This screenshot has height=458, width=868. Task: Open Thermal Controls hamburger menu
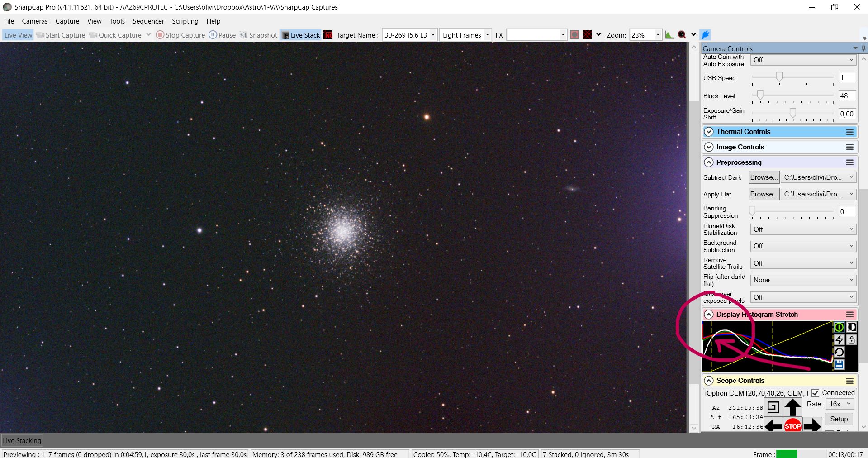(x=850, y=132)
